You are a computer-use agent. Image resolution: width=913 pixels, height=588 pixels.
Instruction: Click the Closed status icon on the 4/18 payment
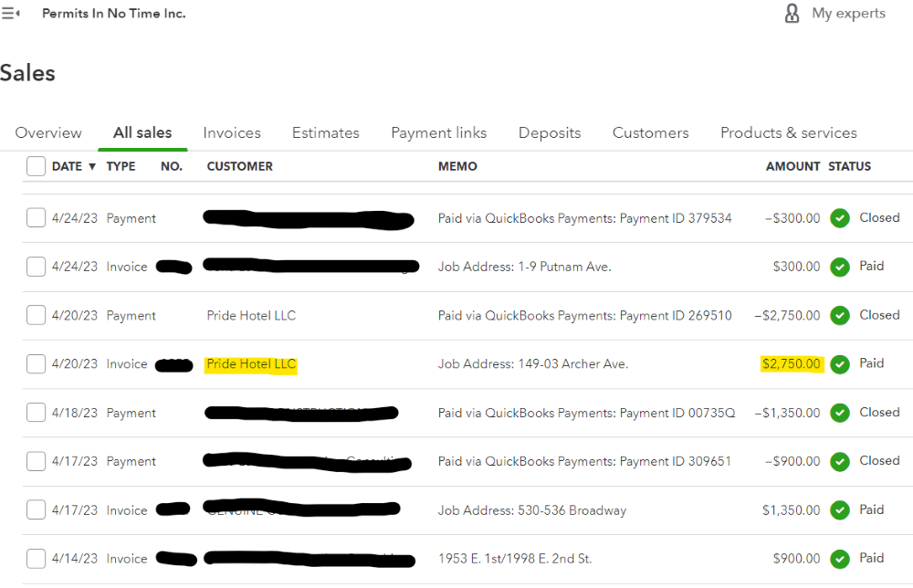click(x=840, y=413)
